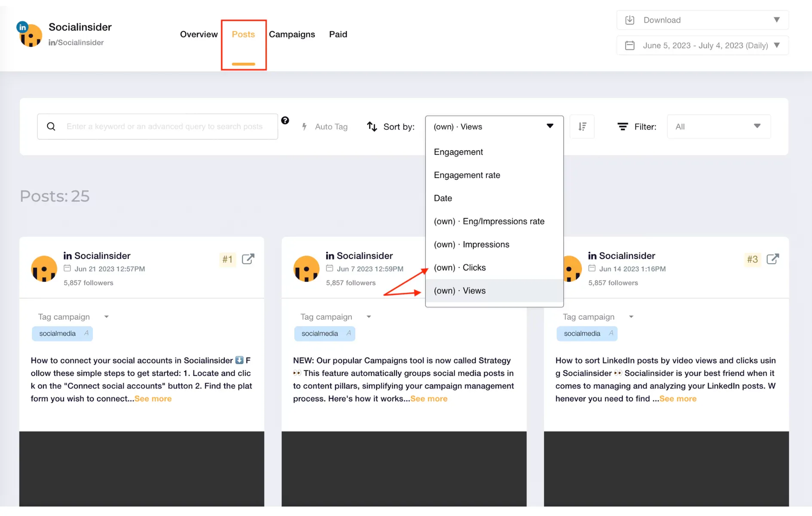Expand Tag campaign on Jun 21 post
The image size is (812, 516).
73,317
